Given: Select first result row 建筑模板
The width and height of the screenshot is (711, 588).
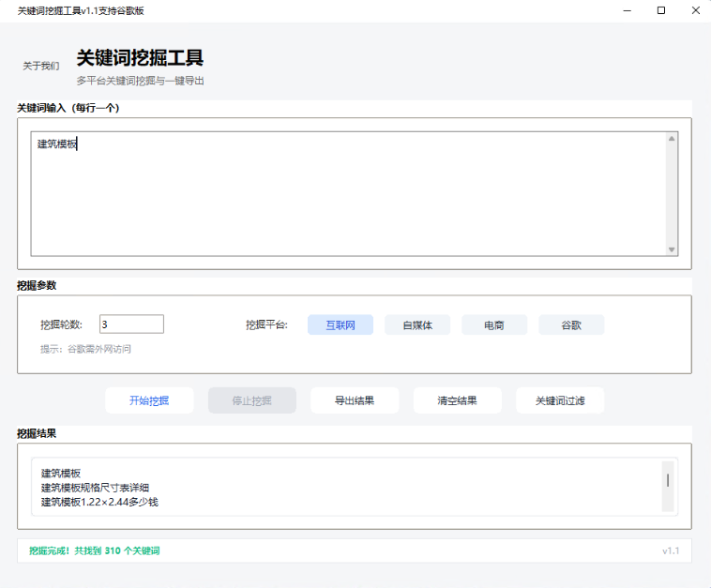Looking at the screenshot, I should (x=61, y=474).
